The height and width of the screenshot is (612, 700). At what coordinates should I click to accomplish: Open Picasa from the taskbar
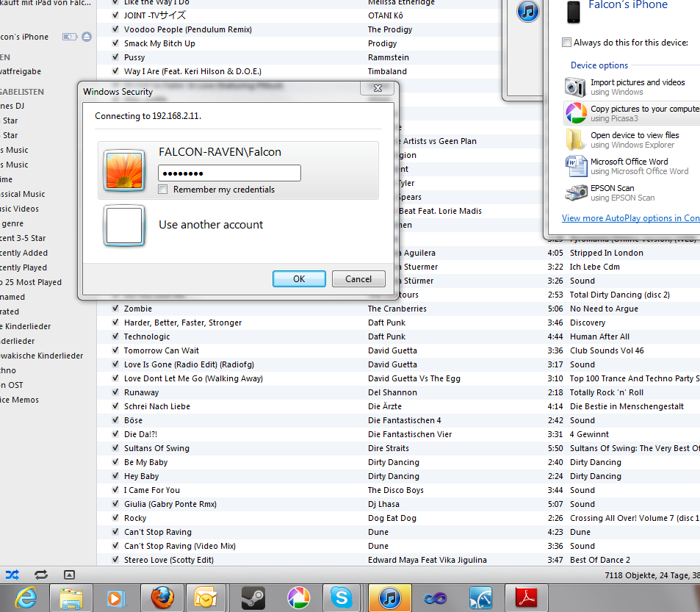[299, 598]
